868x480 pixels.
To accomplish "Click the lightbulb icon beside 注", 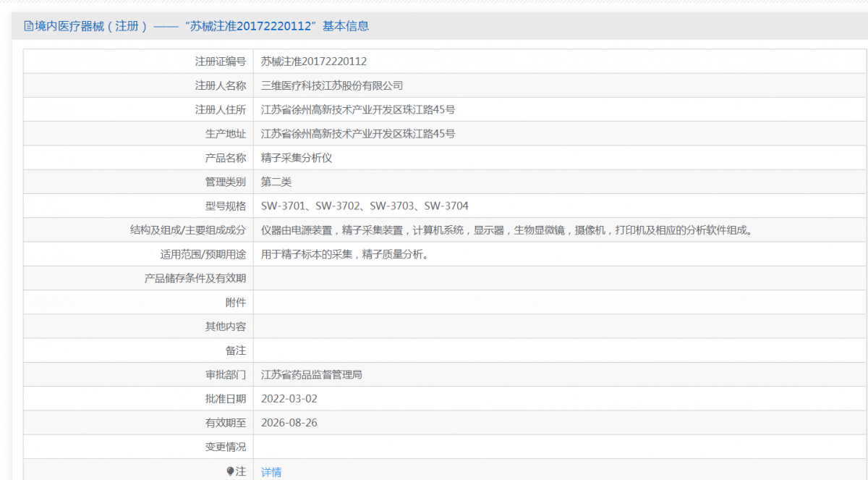I will [230, 471].
